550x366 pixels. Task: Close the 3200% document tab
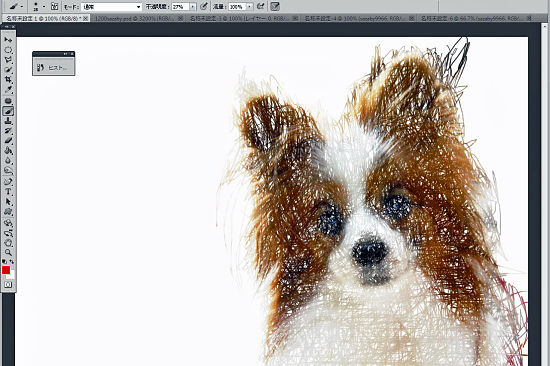click(180, 18)
